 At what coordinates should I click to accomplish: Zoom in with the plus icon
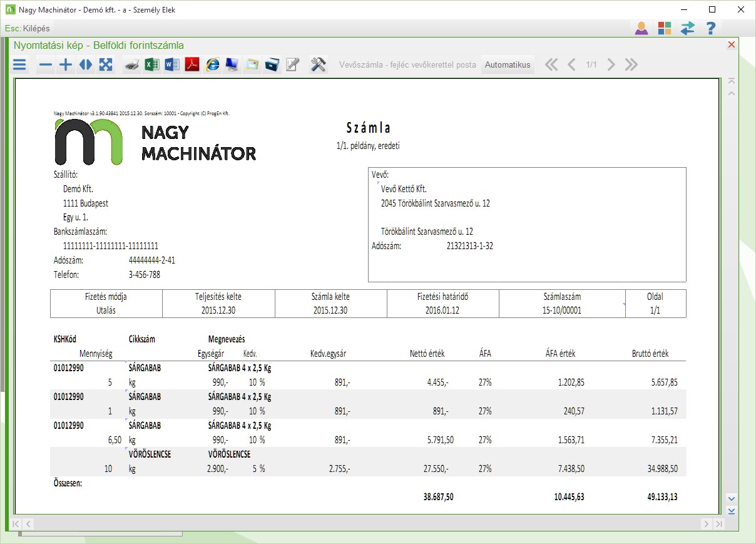[65, 65]
